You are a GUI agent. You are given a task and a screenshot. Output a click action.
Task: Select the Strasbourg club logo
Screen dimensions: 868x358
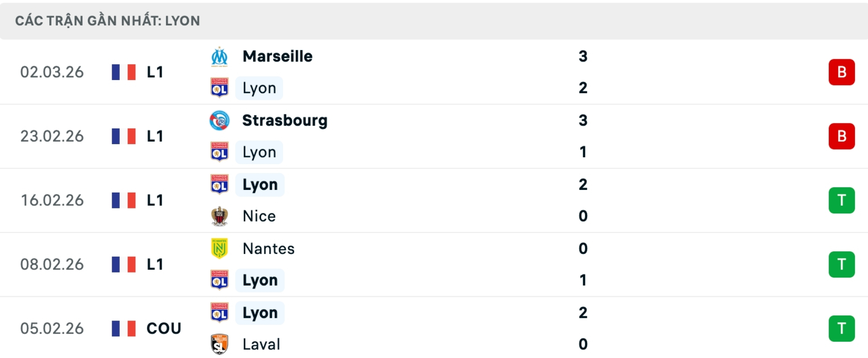(x=220, y=120)
